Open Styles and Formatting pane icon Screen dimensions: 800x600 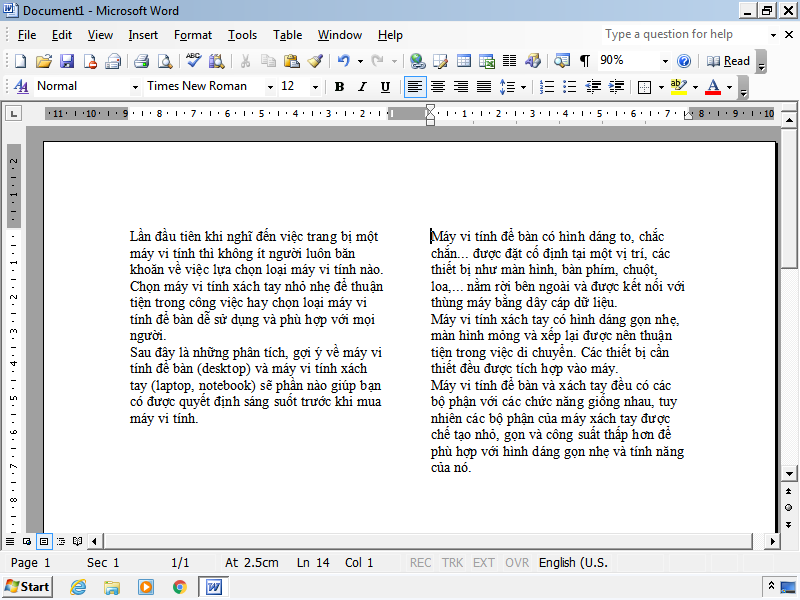(x=21, y=87)
